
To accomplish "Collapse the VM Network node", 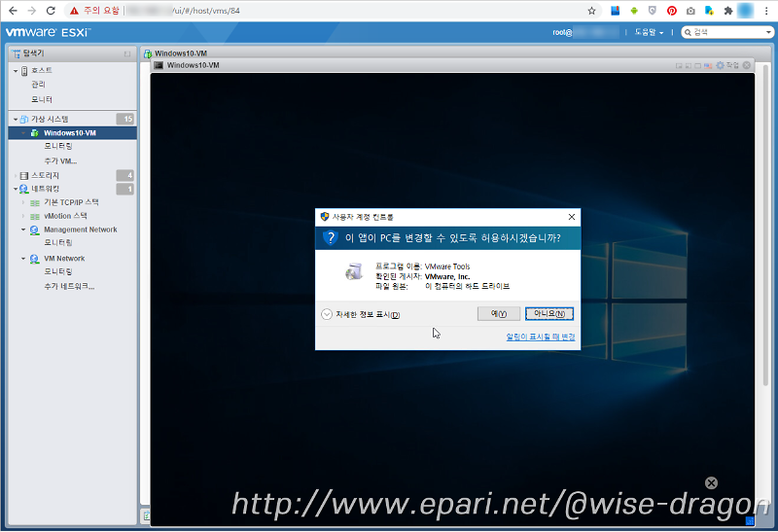I will coord(23,259).
